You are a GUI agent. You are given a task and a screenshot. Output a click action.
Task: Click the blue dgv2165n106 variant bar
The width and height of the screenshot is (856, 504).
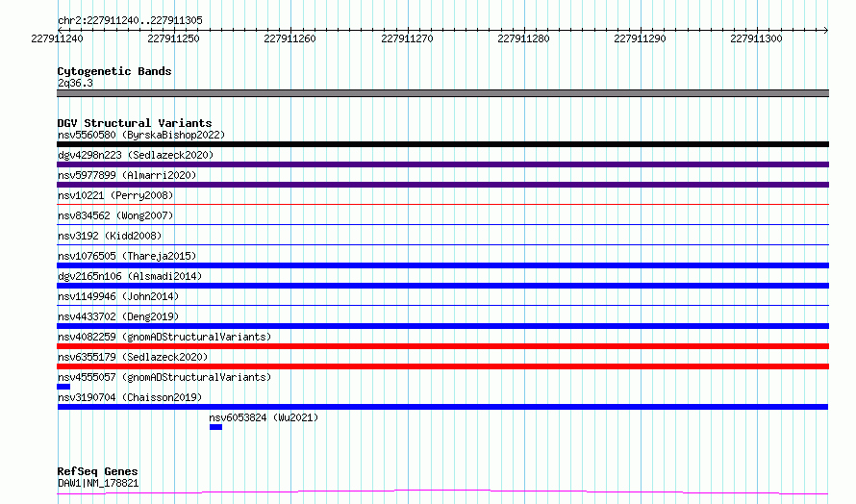click(442, 286)
